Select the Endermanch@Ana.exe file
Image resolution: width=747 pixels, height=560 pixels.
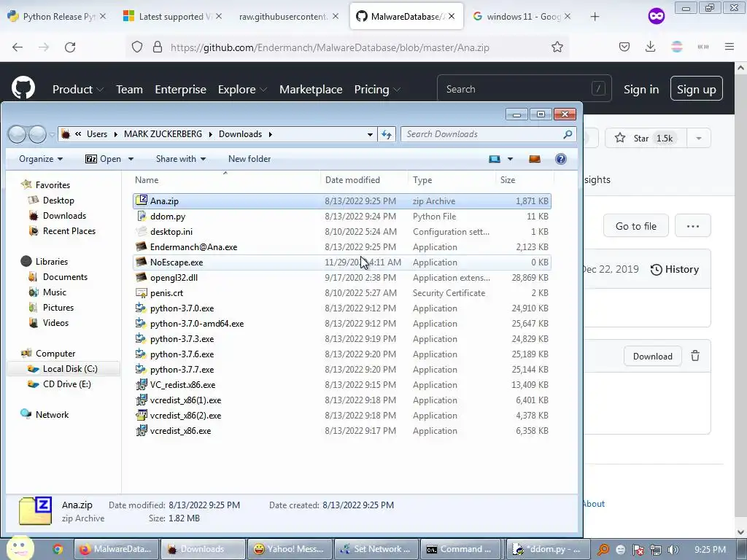[x=193, y=247]
